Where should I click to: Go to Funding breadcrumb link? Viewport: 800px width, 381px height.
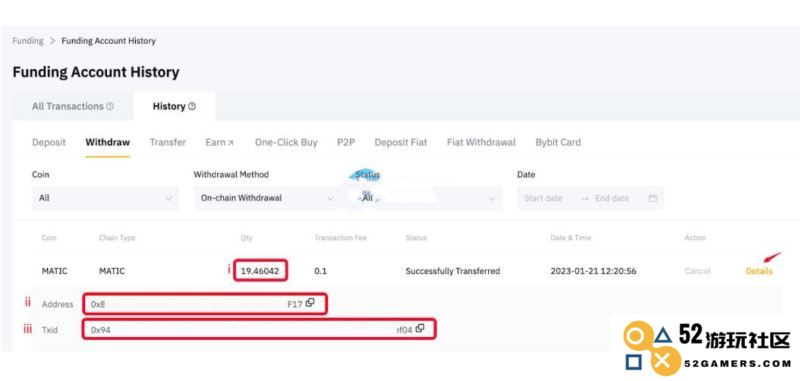tap(28, 41)
